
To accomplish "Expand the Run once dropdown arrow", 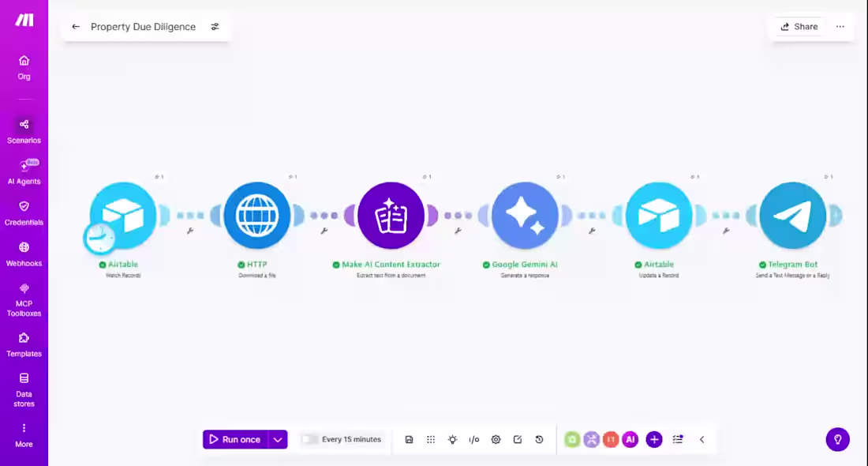I will (x=278, y=439).
